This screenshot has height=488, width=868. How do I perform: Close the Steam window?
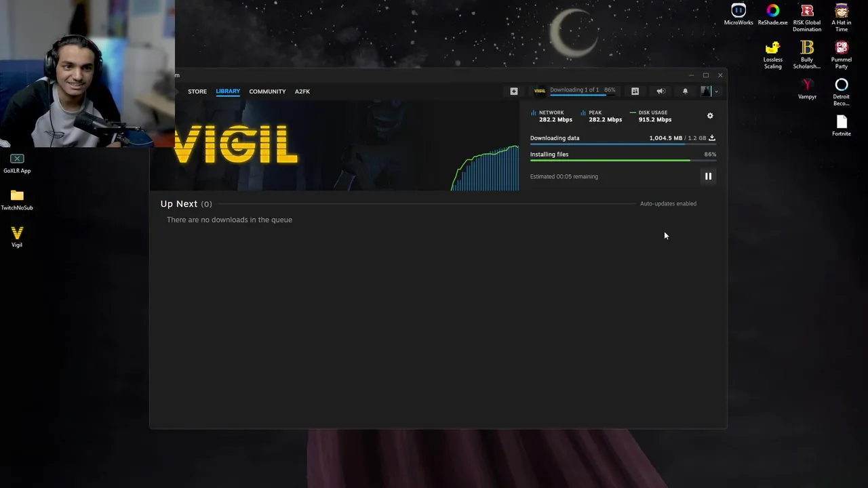click(720, 75)
